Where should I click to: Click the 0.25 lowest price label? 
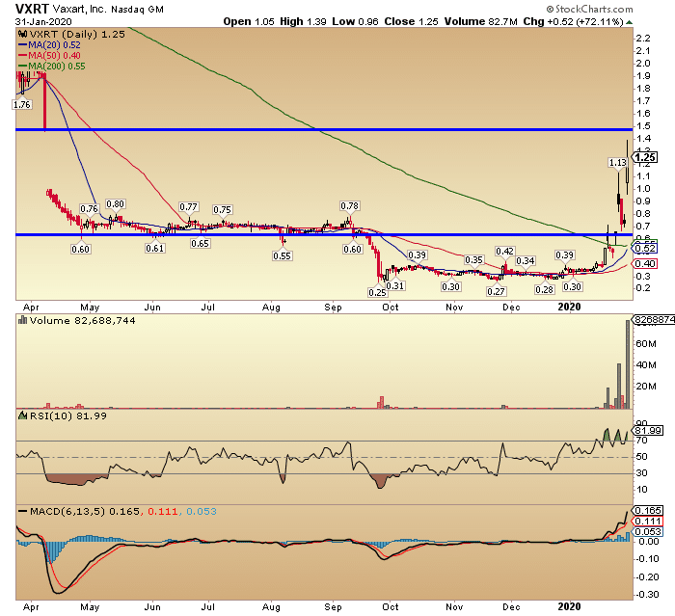point(377,292)
